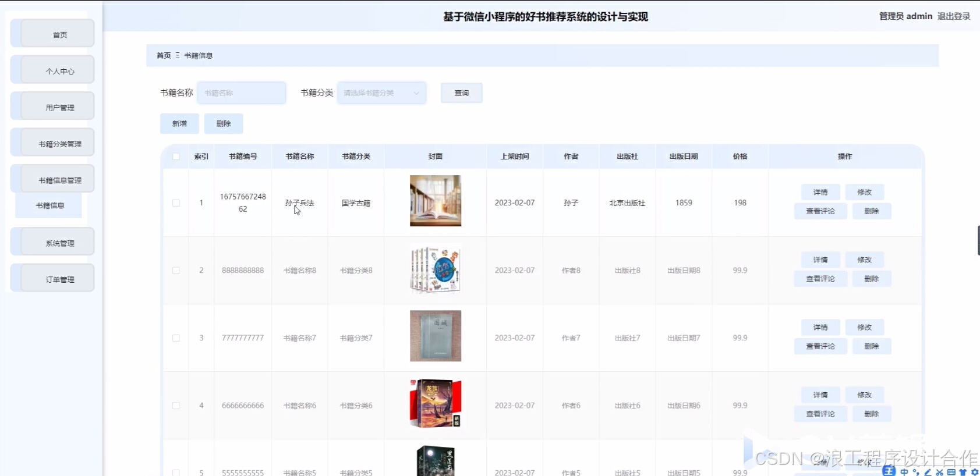
Task: Delete the 书籍名称8 row
Action: pos(872,279)
